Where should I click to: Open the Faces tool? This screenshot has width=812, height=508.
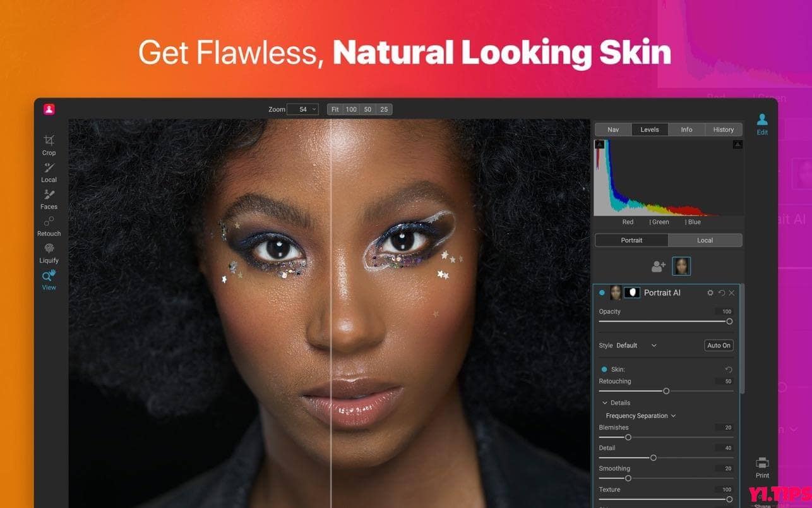click(x=49, y=198)
